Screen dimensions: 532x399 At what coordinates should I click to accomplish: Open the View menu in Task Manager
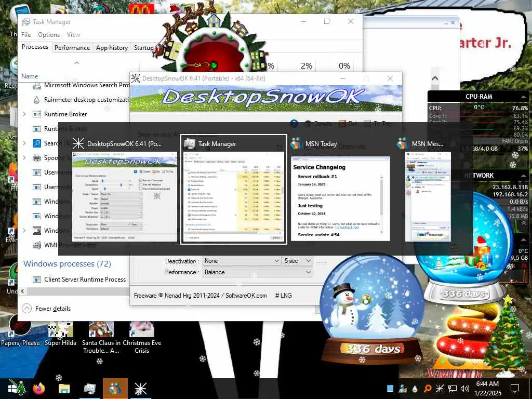pyautogui.click(x=73, y=35)
